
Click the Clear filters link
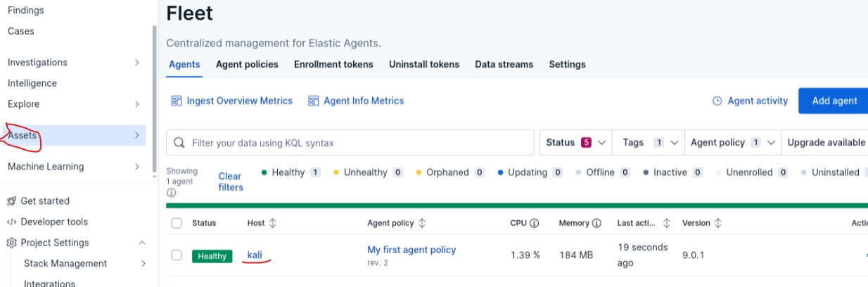(230, 181)
